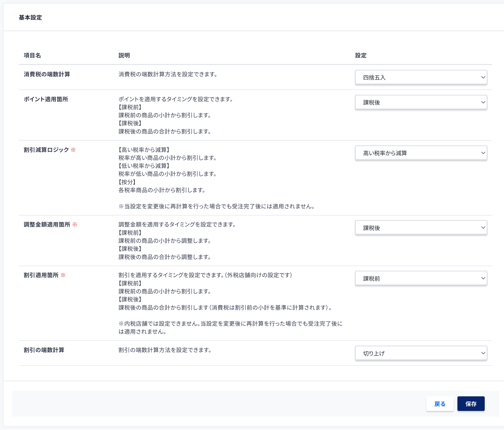
Task: Click the text 割引の端数計算方法を設定できます。
Action: [x=165, y=350]
